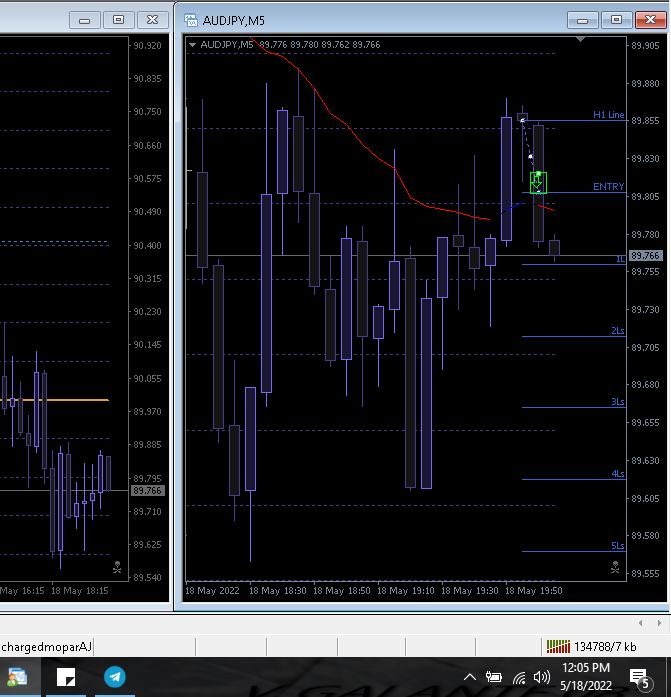Click the 134788/7 kb traffic readout

(x=605, y=647)
